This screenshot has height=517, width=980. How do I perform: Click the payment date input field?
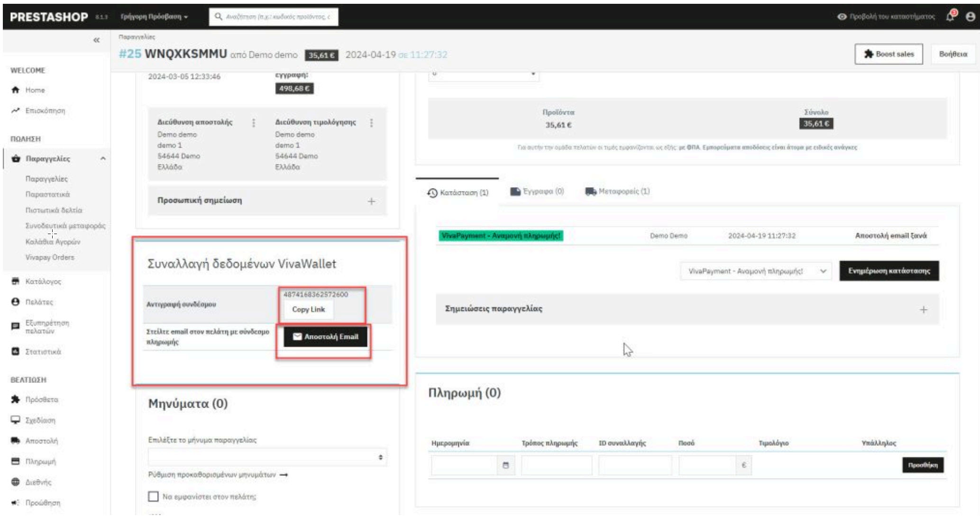click(465, 465)
